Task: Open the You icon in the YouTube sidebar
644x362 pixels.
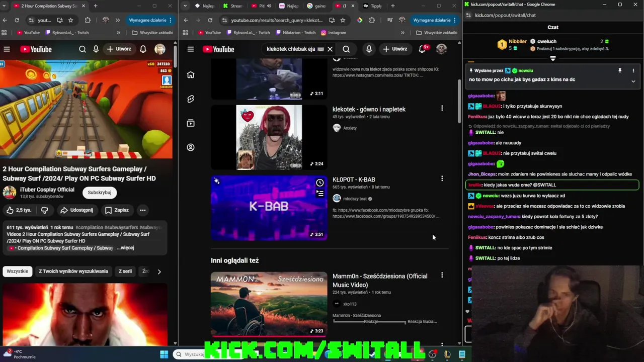Action: [x=191, y=147]
